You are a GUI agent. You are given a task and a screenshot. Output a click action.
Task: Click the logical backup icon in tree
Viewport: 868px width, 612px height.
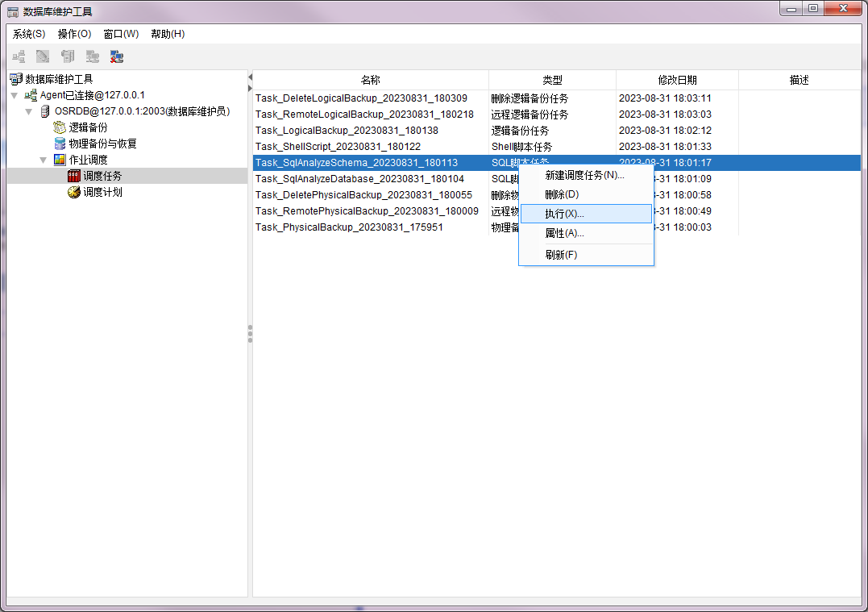(x=60, y=127)
